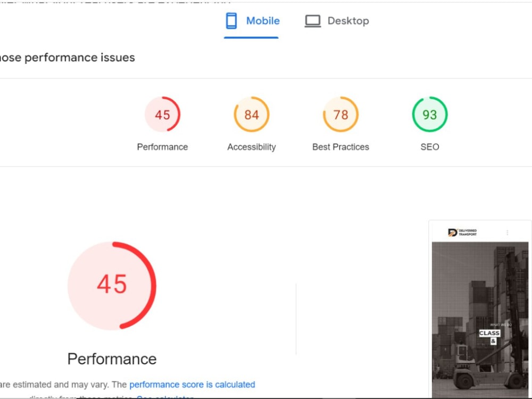This screenshot has height=399, width=532.
Task: Click the mobile phone icon
Action: (231, 21)
